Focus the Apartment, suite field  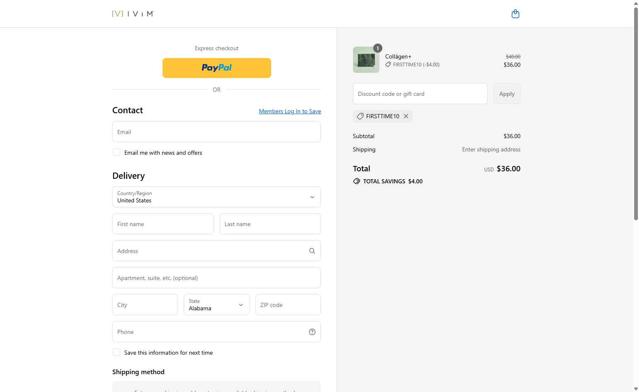coord(216,278)
